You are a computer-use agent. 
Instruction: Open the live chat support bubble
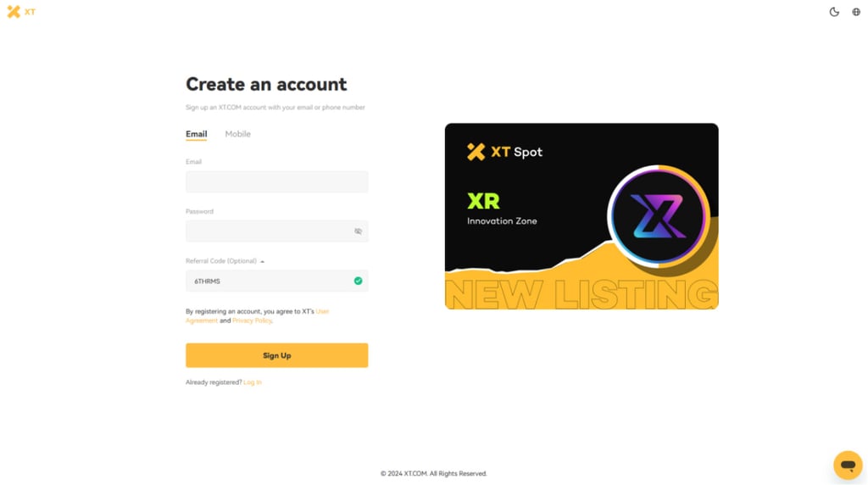[x=848, y=465]
